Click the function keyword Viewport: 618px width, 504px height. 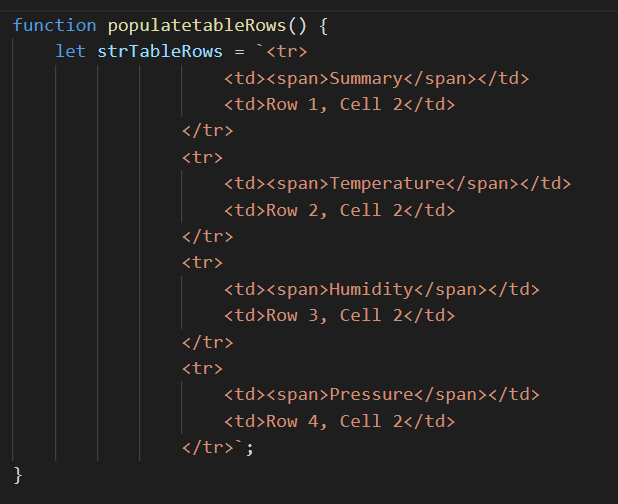coord(55,24)
